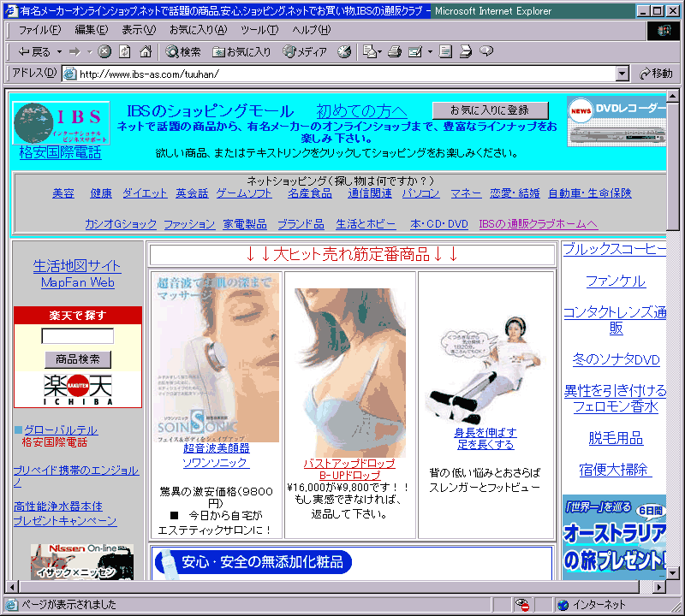Open the ゲームソフト category link

pyautogui.click(x=244, y=193)
